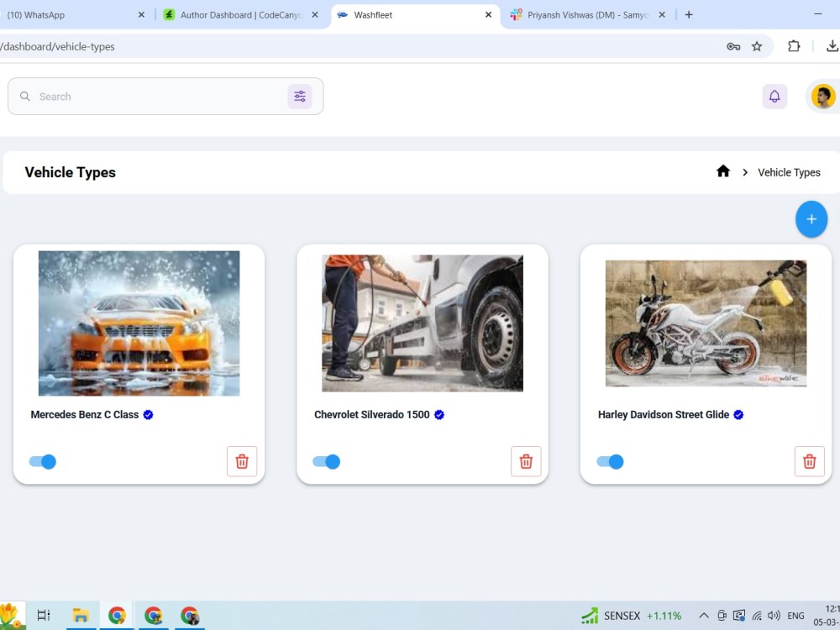The image size is (840, 630).
Task: Close the Author Dashboard tab
Action: tap(314, 15)
